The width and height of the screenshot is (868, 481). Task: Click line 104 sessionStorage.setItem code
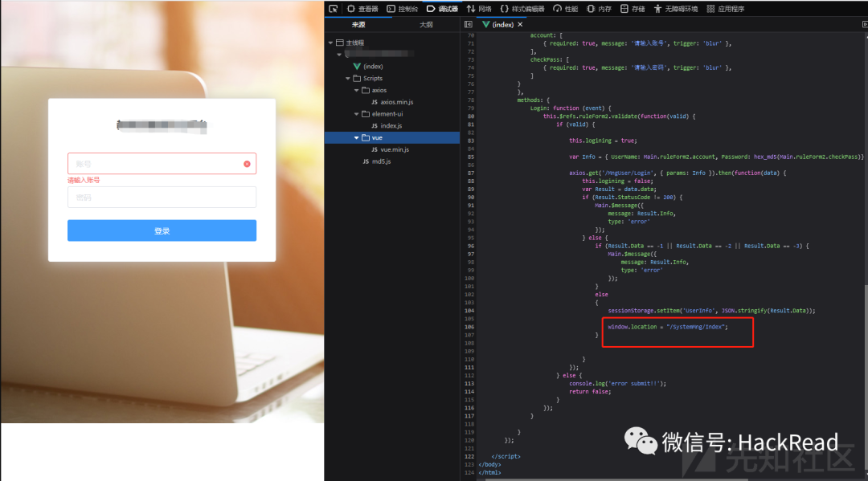click(x=711, y=311)
